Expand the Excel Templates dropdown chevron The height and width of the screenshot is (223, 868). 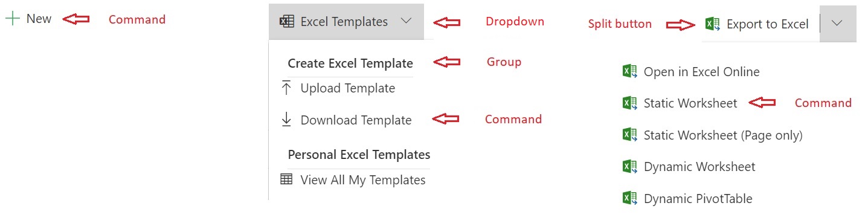click(407, 22)
